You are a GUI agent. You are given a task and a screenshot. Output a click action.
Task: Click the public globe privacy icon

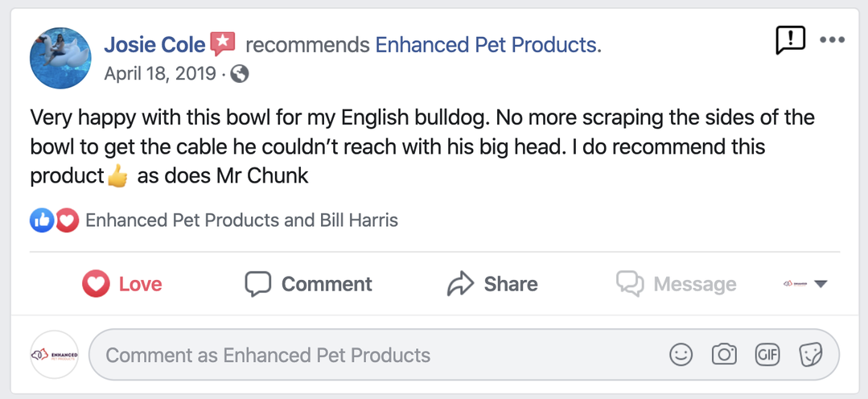coord(239,74)
